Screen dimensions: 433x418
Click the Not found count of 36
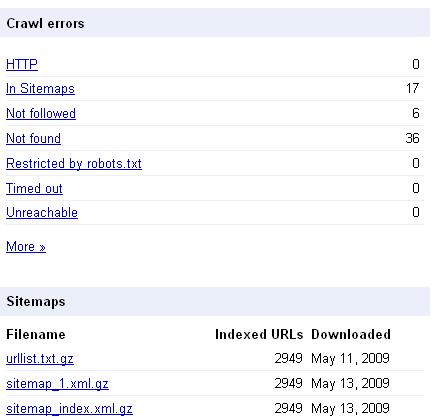[412, 138]
